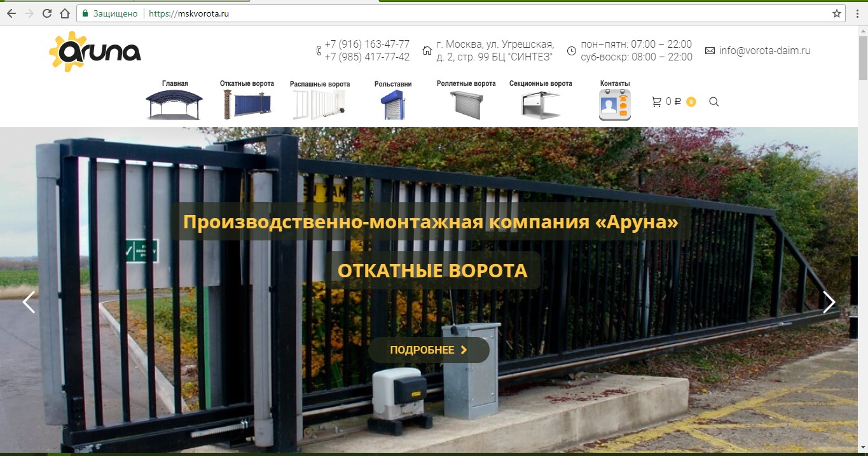Click the blue sliding gate image
The image size is (868, 456).
pyautogui.click(x=247, y=105)
